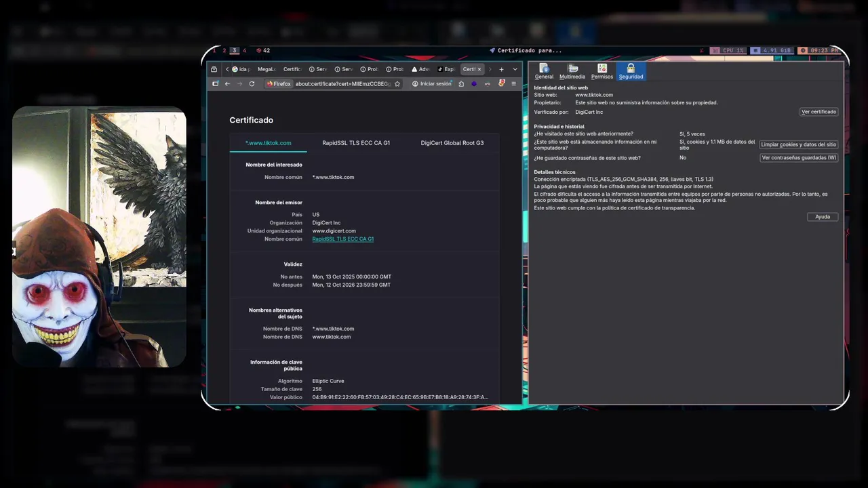Reload the certificate page
868x488 pixels.
[252, 84]
